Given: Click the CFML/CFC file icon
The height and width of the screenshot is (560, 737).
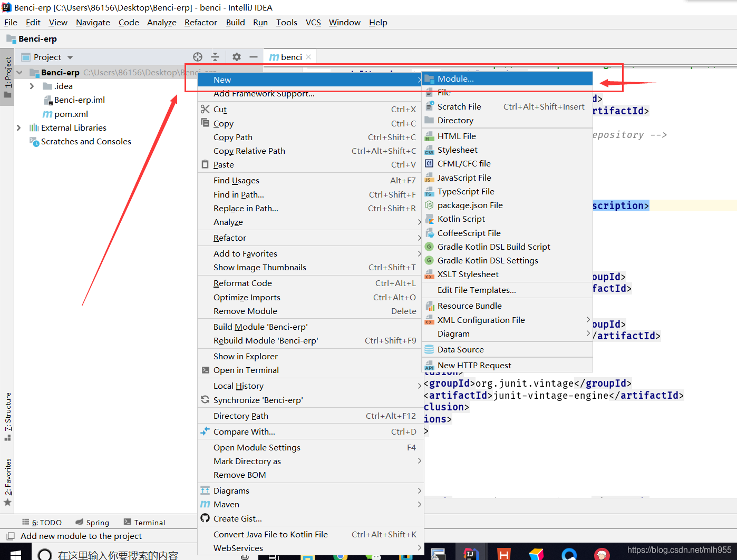Looking at the screenshot, I should (x=429, y=163).
